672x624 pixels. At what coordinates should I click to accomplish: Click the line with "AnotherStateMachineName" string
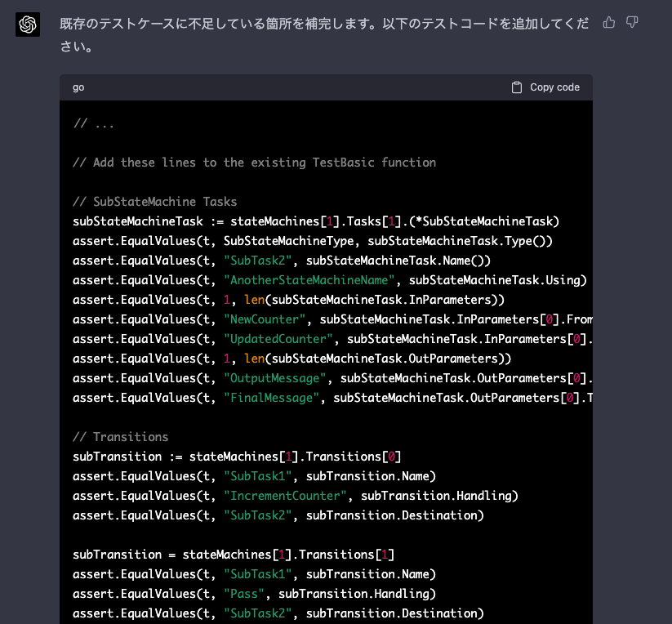(330, 280)
